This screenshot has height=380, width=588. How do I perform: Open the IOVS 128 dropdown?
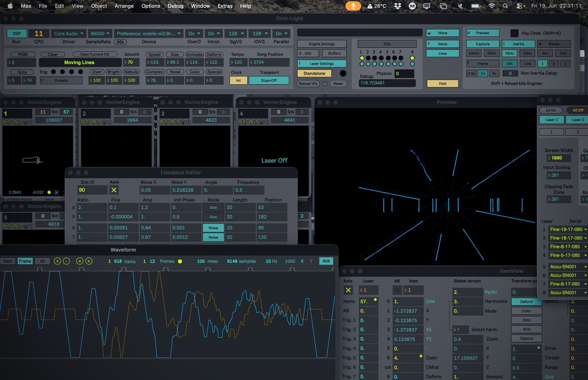click(260, 33)
